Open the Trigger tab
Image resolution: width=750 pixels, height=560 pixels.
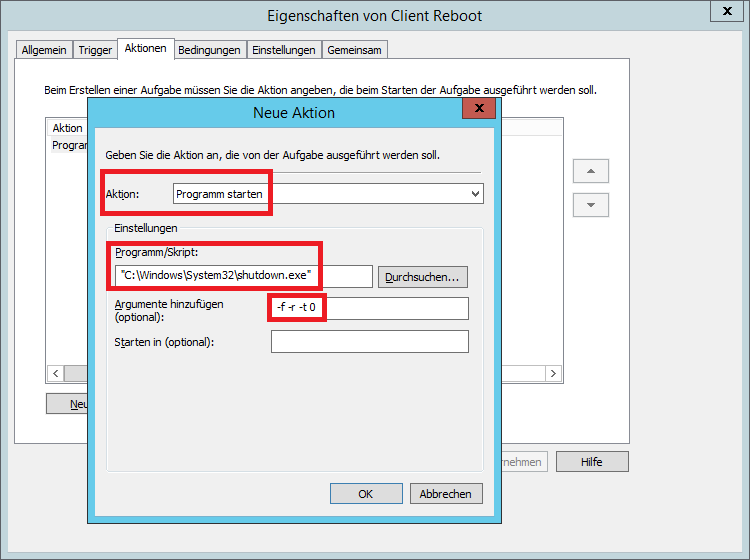pyautogui.click(x=95, y=50)
